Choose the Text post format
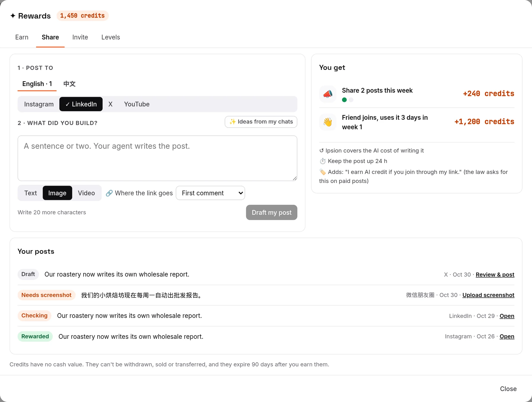 pyautogui.click(x=30, y=193)
